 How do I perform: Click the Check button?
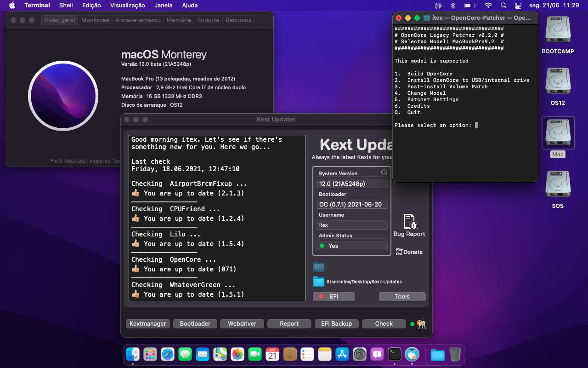[x=384, y=324]
